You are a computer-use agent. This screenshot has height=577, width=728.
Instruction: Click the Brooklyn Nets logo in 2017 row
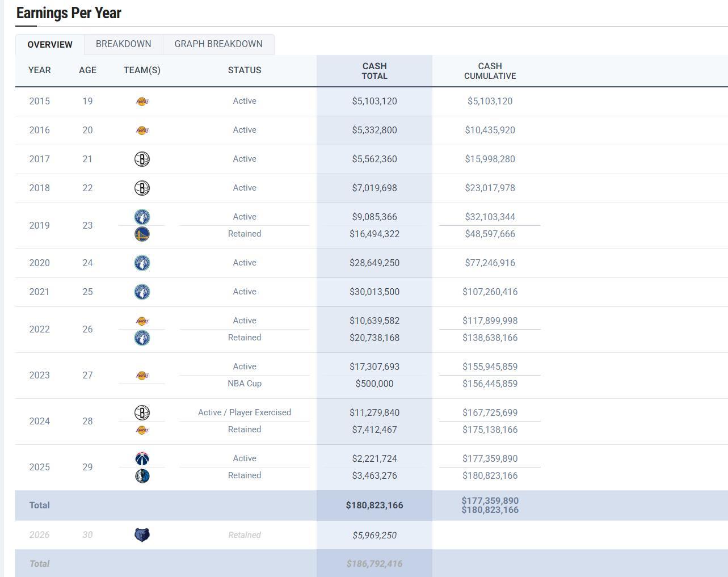(142, 159)
